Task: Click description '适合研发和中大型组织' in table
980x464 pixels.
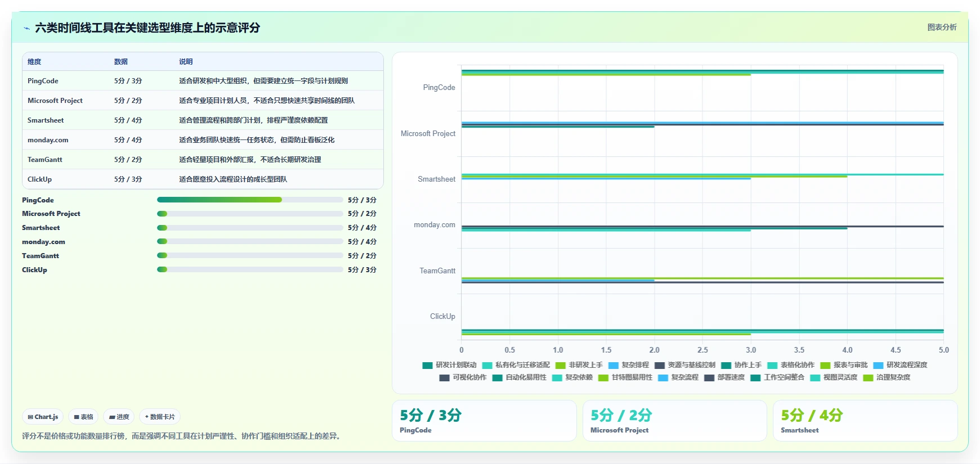Action: (263, 81)
